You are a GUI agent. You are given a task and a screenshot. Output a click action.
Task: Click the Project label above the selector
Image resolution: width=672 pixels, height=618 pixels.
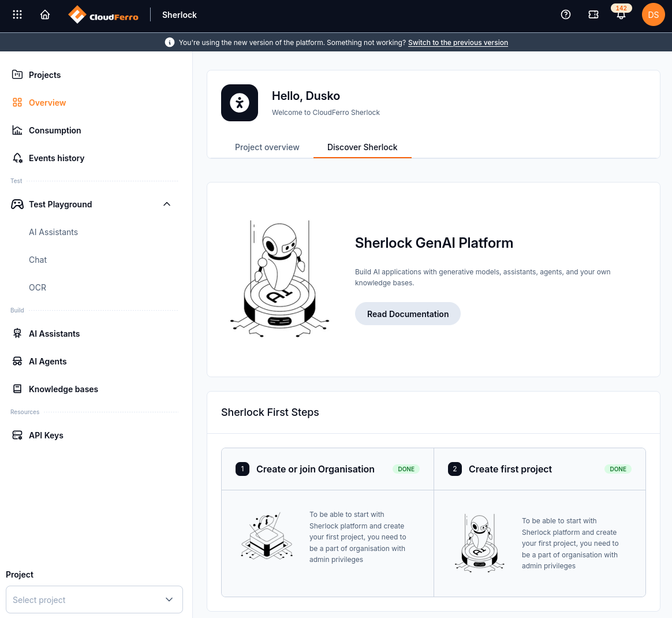point(20,575)
